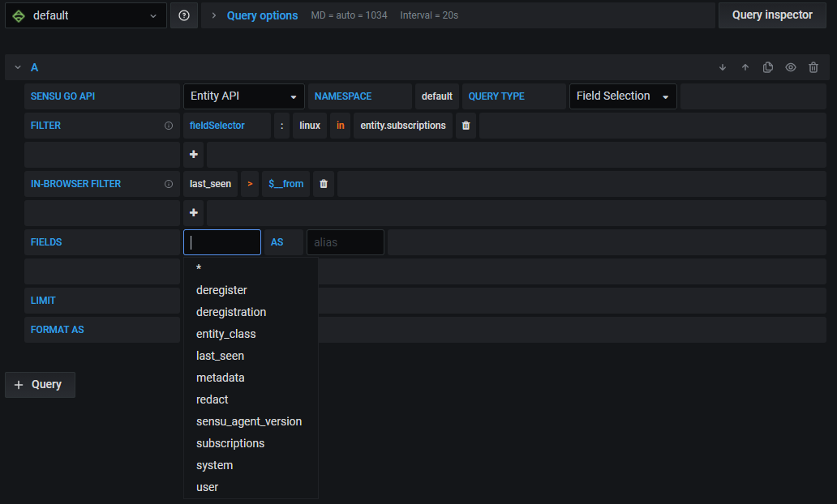Click the linux filter value
This screenshot has height=504, width=837.
(310, 126)
